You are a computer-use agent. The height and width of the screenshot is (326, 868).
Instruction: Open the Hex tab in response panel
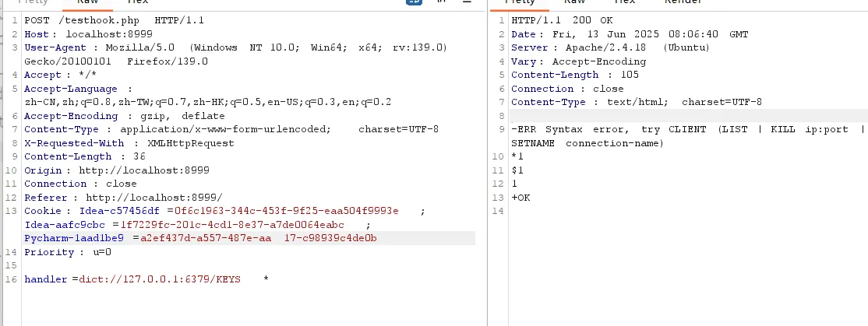click(625, 2)
